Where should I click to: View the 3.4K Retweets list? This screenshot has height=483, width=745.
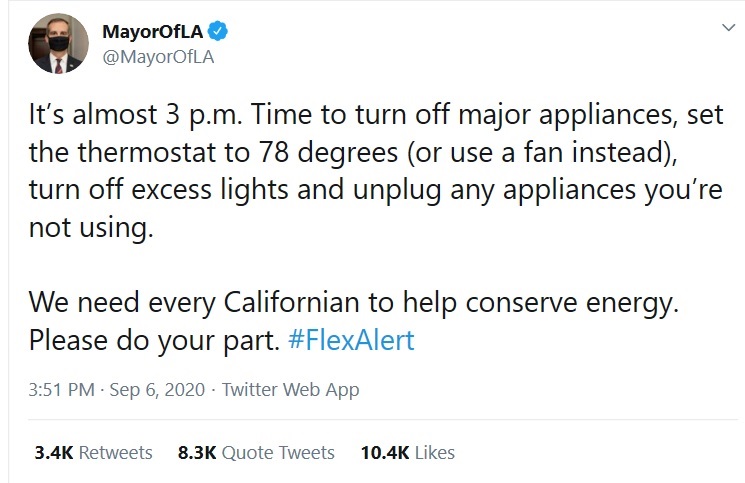93,453
